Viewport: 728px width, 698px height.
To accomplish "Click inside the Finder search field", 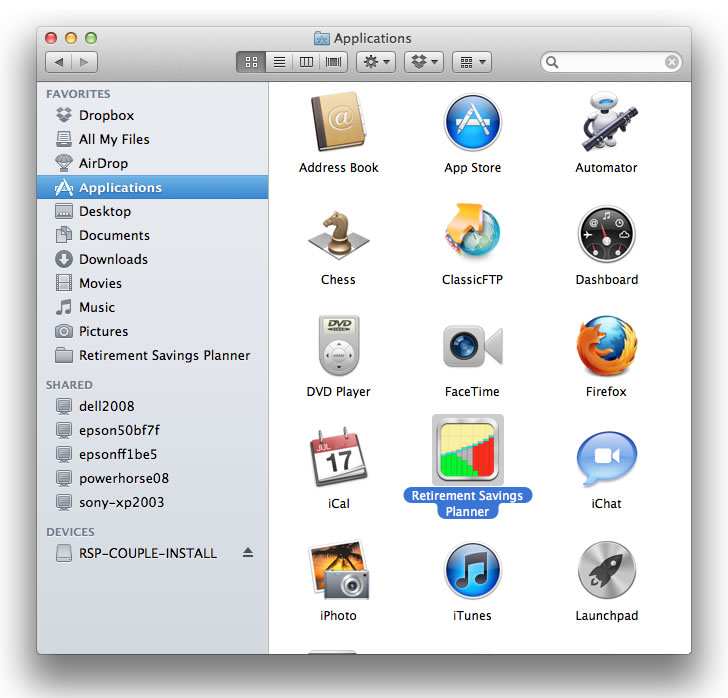I will point(611,62).
